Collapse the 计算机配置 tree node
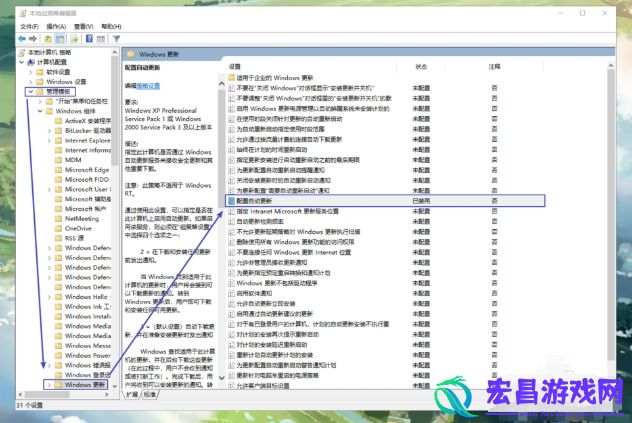Screen dimensions: 632x423 click(x=22, y=62)
